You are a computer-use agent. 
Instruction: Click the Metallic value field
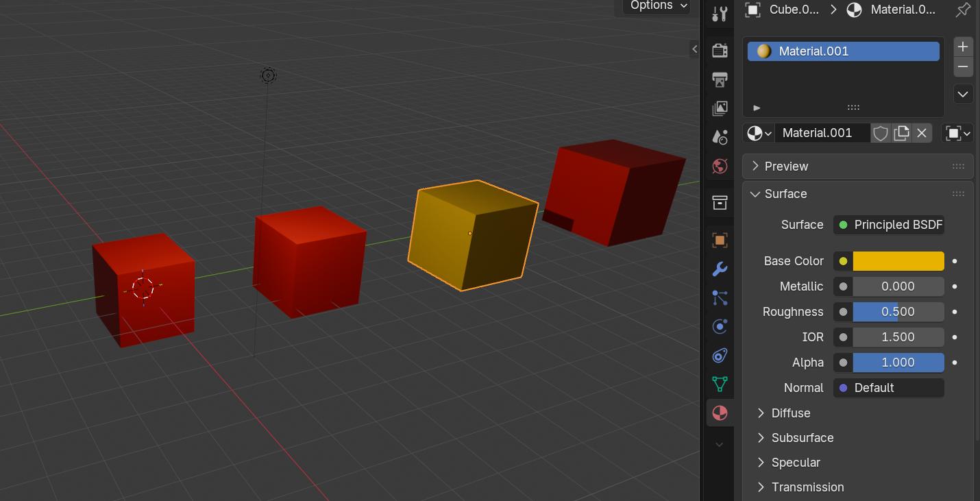[898, 286]
